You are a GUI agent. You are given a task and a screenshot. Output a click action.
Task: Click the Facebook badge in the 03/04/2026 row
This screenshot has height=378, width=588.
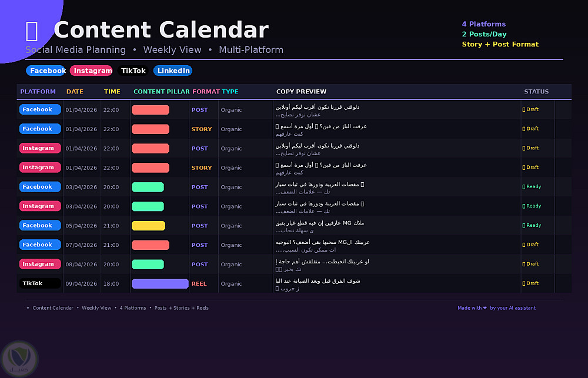pyautogui.click(x=40, y=187)
